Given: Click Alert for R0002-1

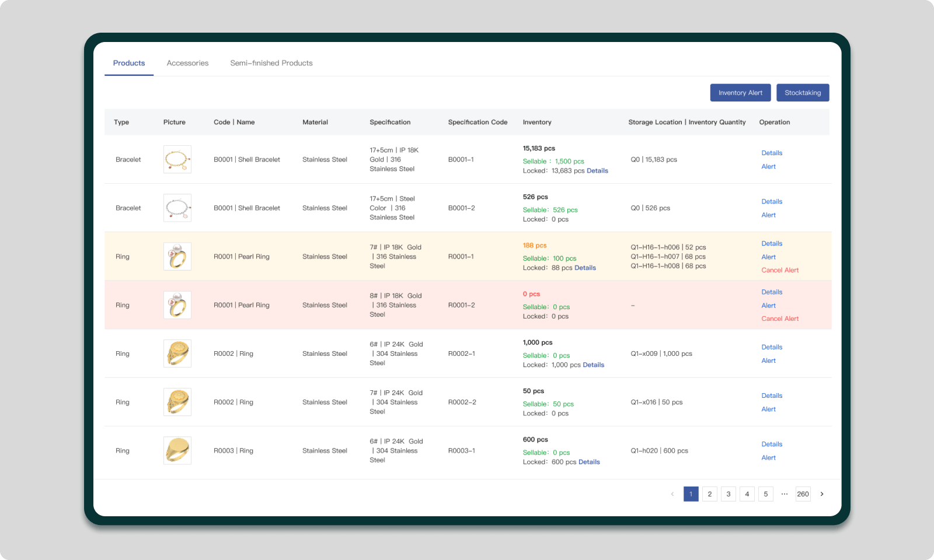Looking at the screenshot, I should [x=768, y=360].
